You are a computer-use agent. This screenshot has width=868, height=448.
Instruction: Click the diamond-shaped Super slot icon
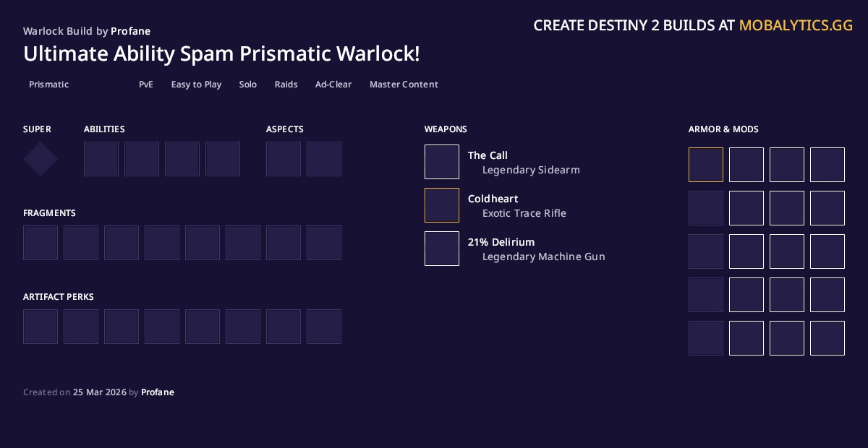click(41, 159)
